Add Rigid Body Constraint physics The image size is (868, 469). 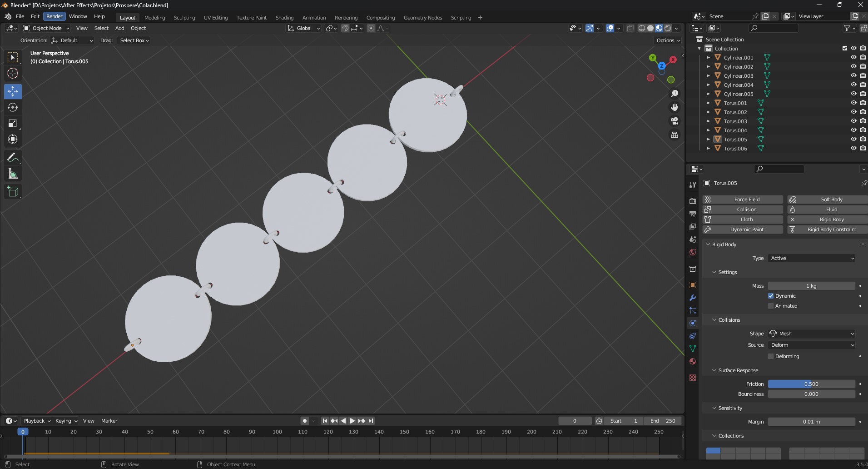pos(827,230)
